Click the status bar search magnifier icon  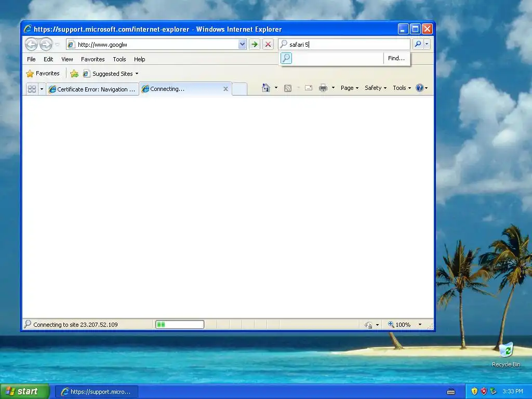[28, 324]
